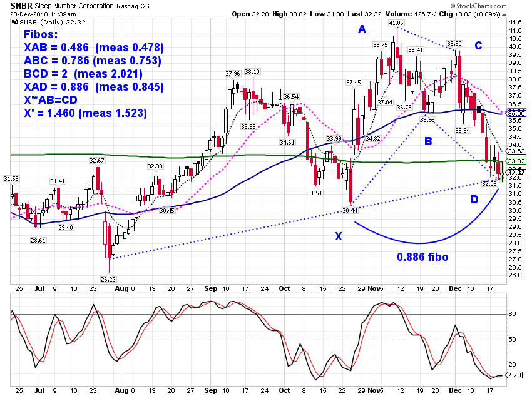Click the XAB = 0.486 Fibonacci line
This screenshot has width=532, height=396.
click(94, 48)
